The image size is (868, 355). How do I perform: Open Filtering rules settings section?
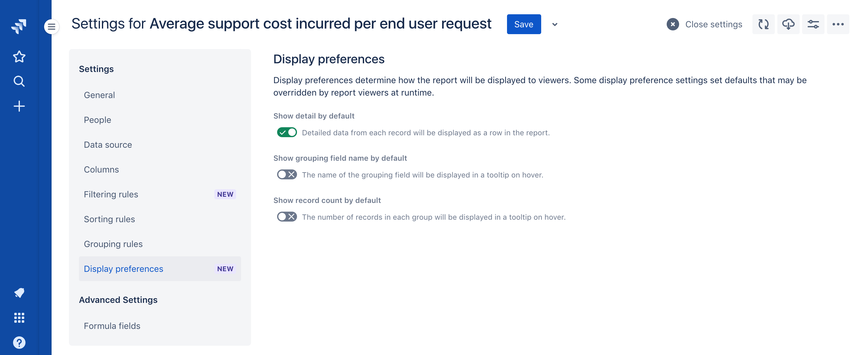(160, 194)
